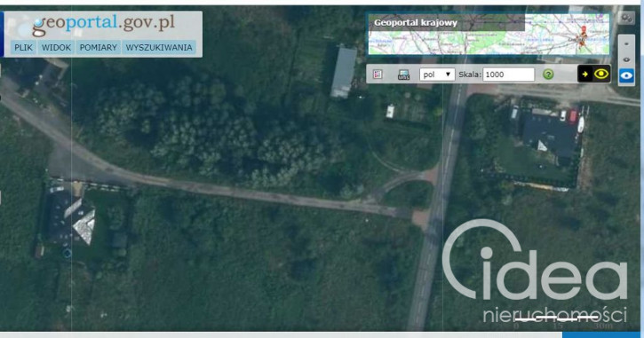This screenshot has width=644, height=338.
Task: Click the Skala input field
Action: coord(508,75)
